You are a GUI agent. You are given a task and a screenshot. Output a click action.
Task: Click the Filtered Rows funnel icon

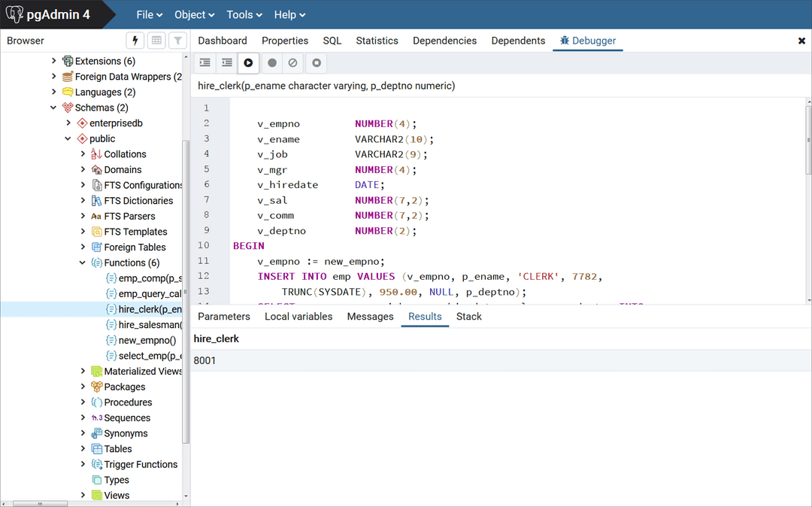tap(177, 41)
